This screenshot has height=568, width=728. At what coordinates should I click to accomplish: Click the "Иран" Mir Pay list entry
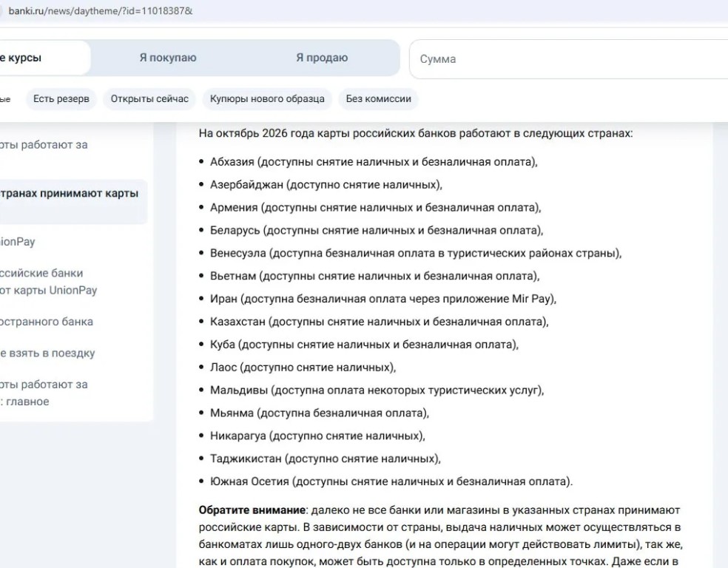(x=383, y=298)
